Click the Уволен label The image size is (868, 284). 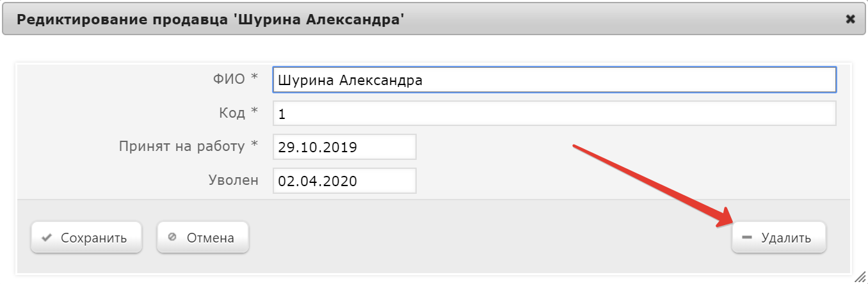tap(234, 180)
